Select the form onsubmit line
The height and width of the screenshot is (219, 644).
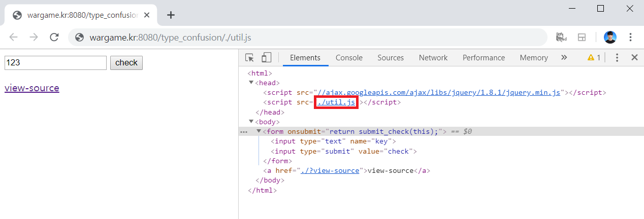(441, 132)
